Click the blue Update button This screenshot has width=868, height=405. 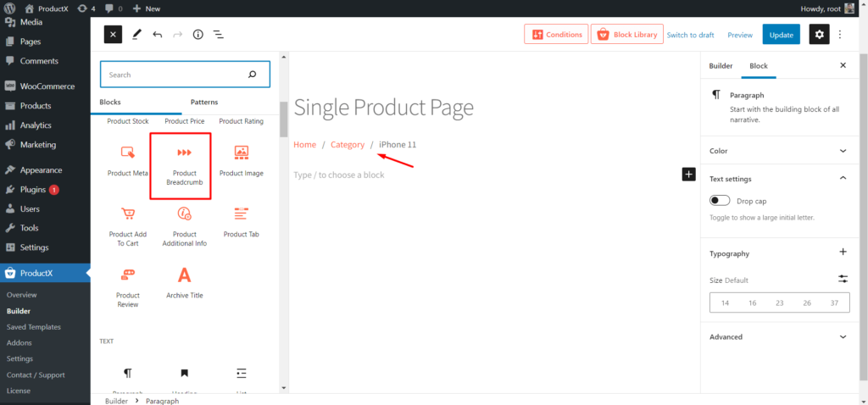(781, 34)
